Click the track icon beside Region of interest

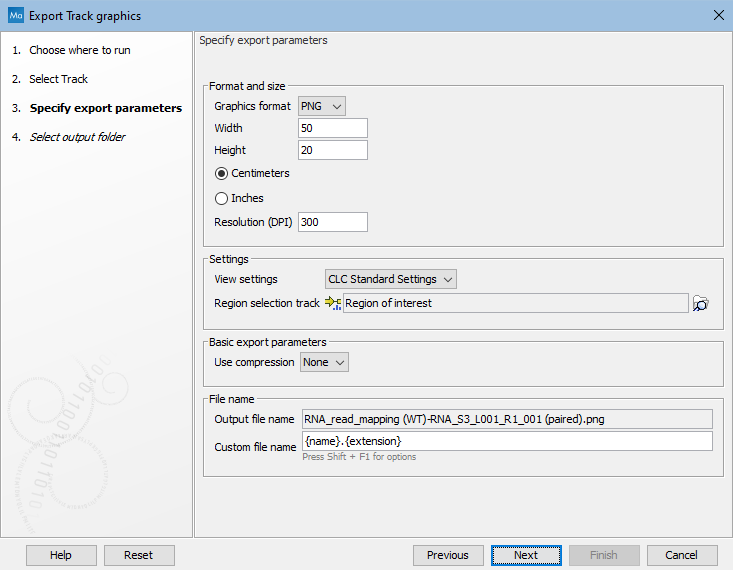tap(333, 304)
